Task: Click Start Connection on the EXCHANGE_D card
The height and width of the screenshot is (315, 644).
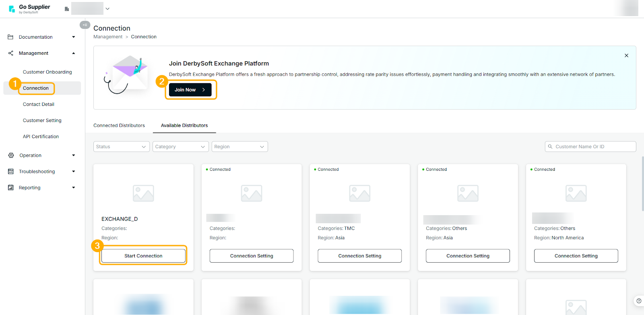Action: coord(144,256)
